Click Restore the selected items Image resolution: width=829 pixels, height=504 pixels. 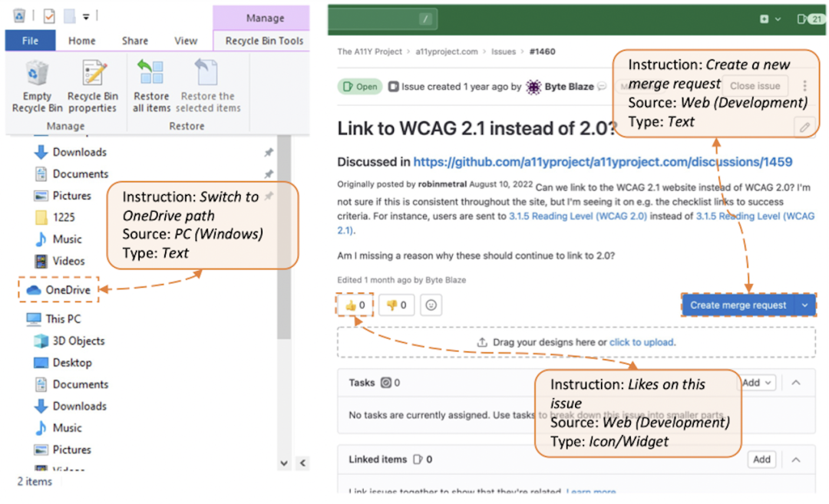(208, 87)
